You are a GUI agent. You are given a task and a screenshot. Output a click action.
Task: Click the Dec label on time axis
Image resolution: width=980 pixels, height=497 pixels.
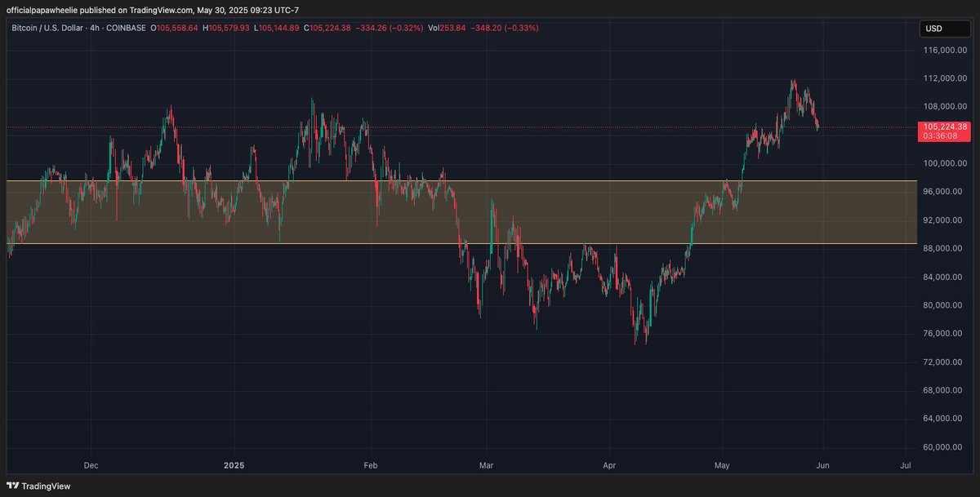[x=91, y=465]
